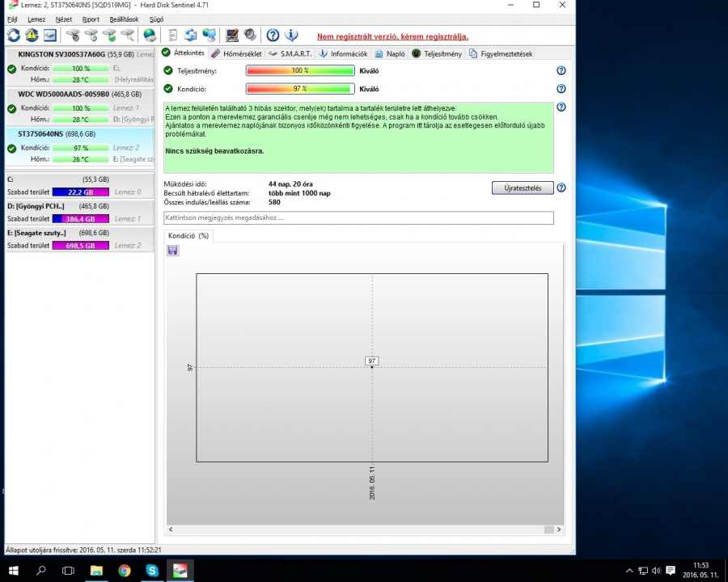The height and width of the screenshot is (582, 728).
Task: Click the refresh disk status toolbar icon
Action: point(14,36)
